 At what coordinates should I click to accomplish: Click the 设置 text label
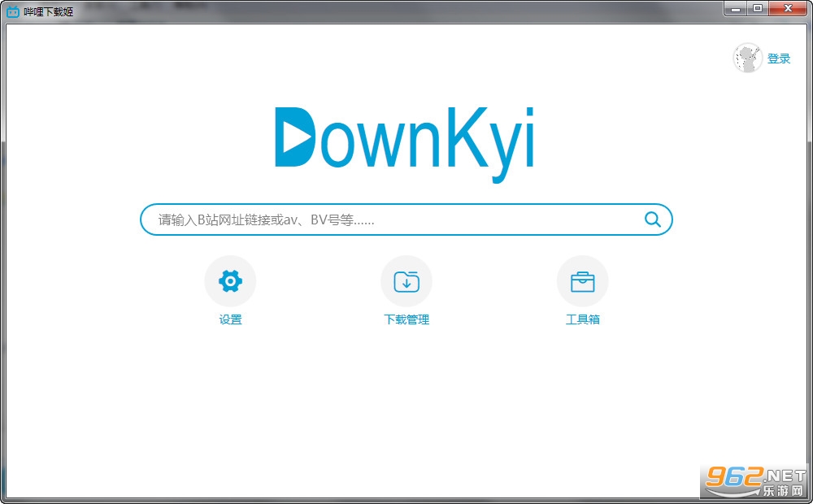[x=230, y=319]
